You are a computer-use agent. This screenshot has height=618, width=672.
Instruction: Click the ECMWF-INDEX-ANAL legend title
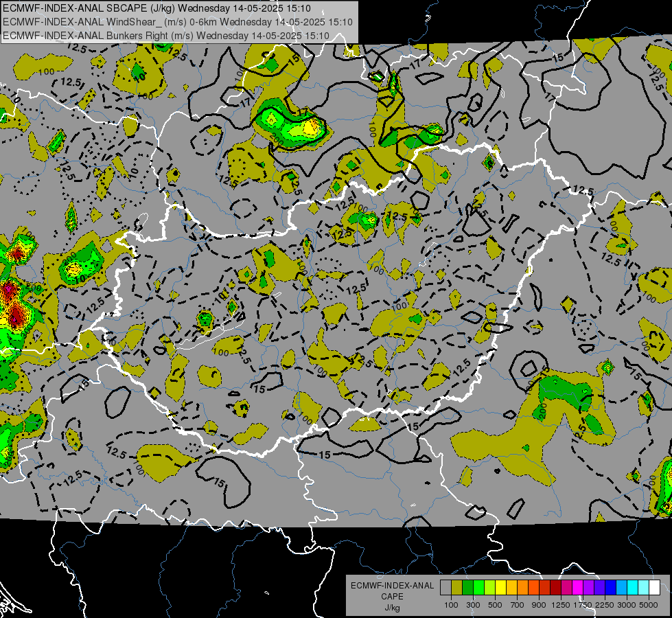pyautogui.click(x=393, y=586)
